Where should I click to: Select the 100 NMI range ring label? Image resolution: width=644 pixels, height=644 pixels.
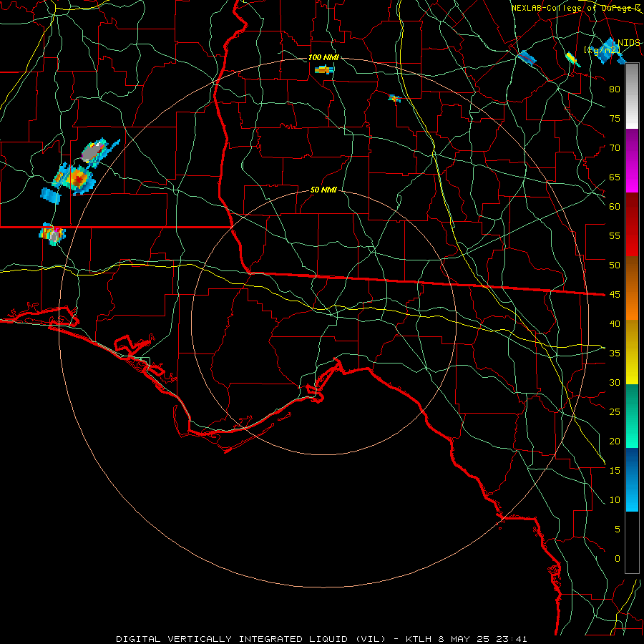323,57
